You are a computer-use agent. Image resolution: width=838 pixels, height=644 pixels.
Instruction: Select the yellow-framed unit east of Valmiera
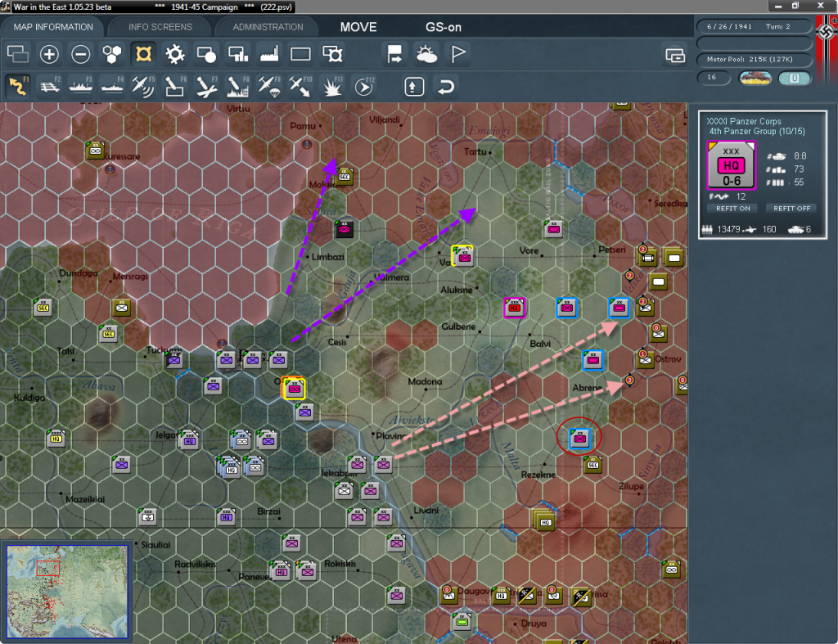463,256
